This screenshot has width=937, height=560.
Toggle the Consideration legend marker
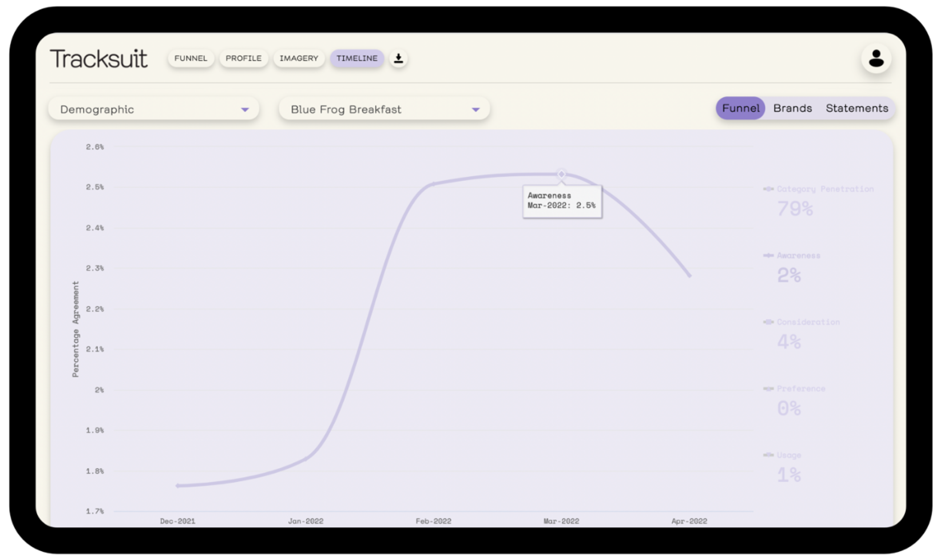768,322
